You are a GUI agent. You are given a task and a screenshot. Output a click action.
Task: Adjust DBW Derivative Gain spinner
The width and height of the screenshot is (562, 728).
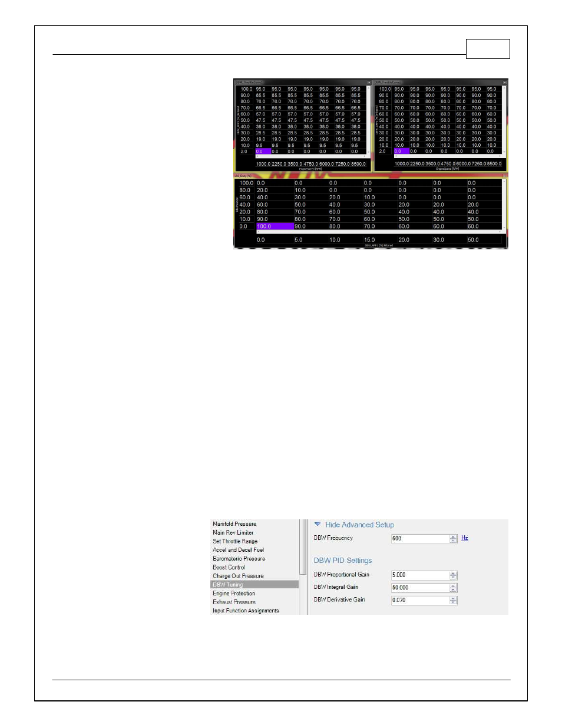453,600
